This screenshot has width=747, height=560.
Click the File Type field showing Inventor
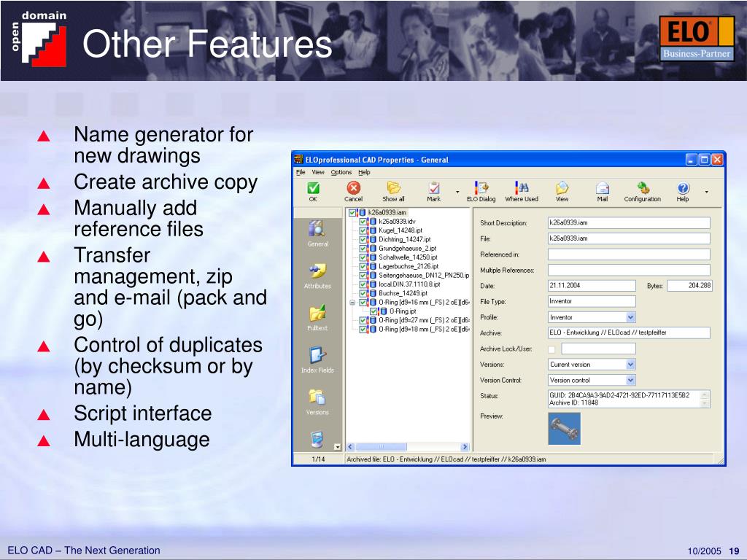click(x=592, y=301)
